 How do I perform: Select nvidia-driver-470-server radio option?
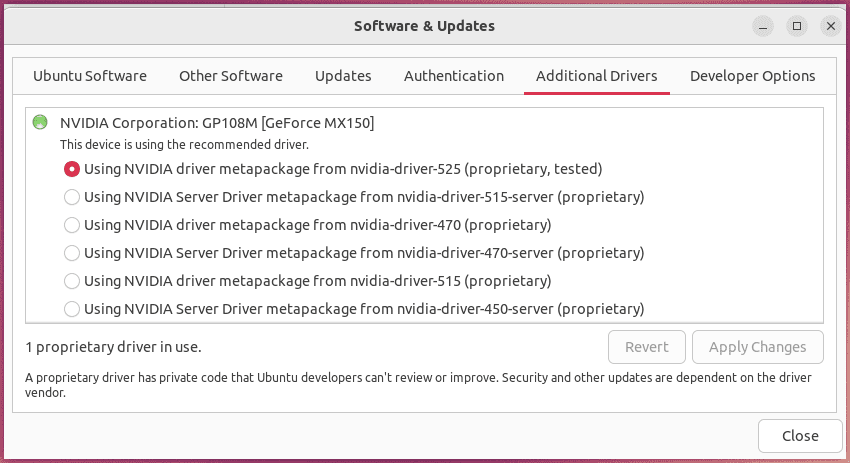pos(72,253)
